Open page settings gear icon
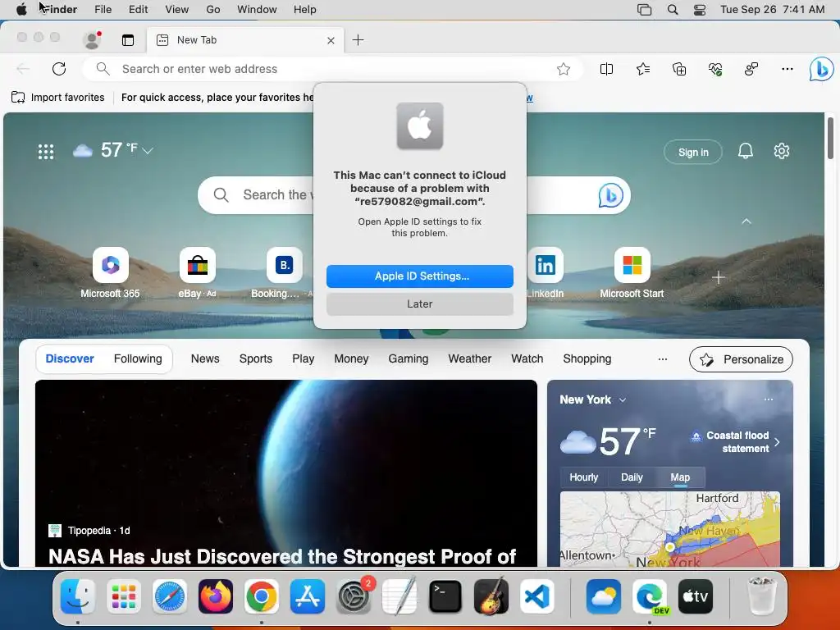Image resolution: width=840 pixels, height=630 pixels. coord(782,151)
